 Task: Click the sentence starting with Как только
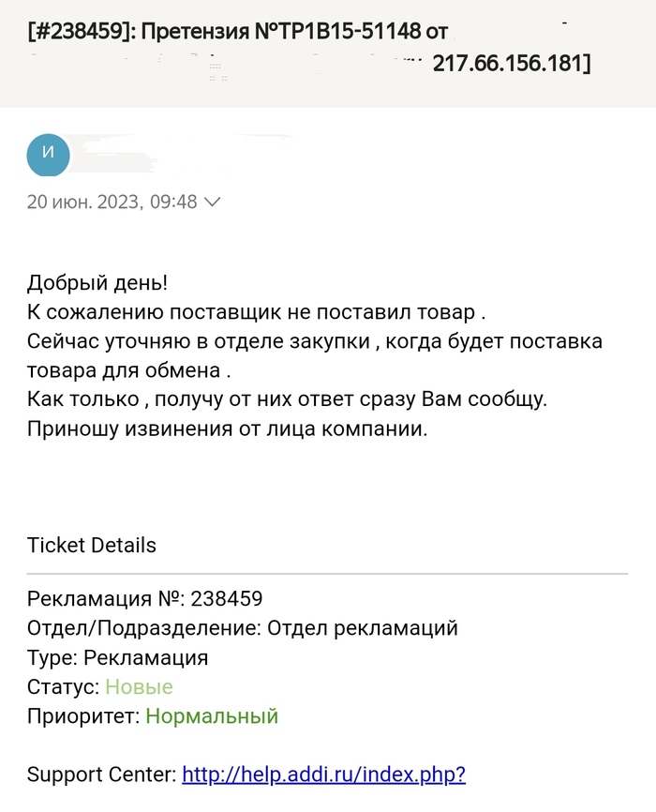click(287, 399)
